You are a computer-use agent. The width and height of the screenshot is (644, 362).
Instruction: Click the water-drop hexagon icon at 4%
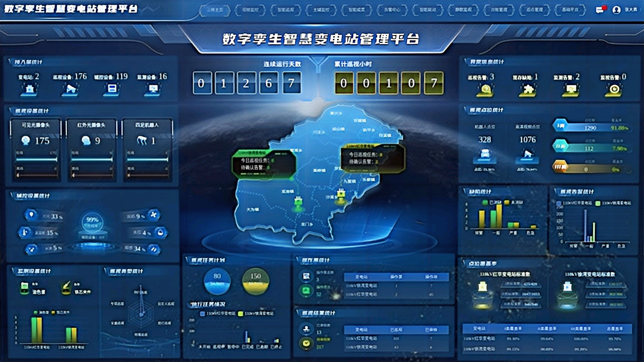point(160,232)
